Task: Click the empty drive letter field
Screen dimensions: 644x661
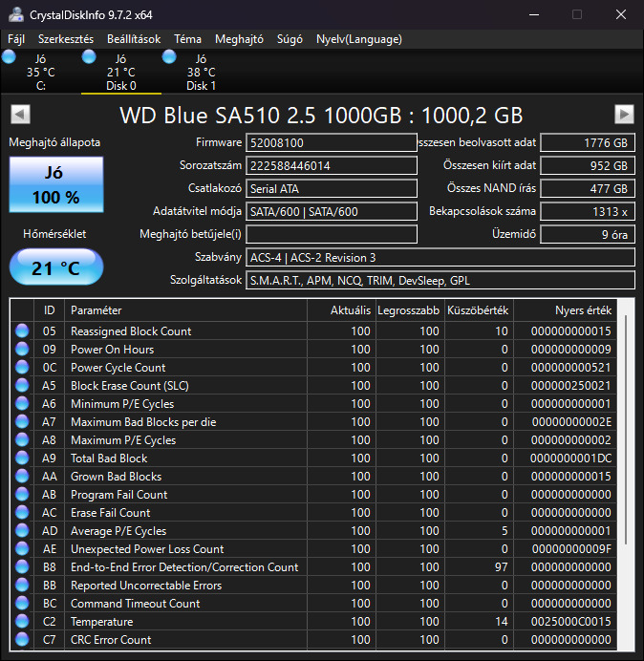Action: click(x=331, y=234)
